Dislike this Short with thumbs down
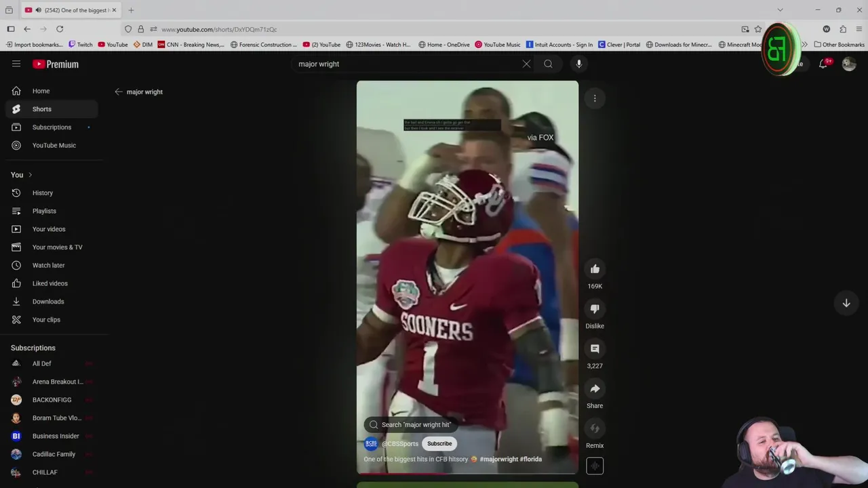 click(x=595, y=309)
